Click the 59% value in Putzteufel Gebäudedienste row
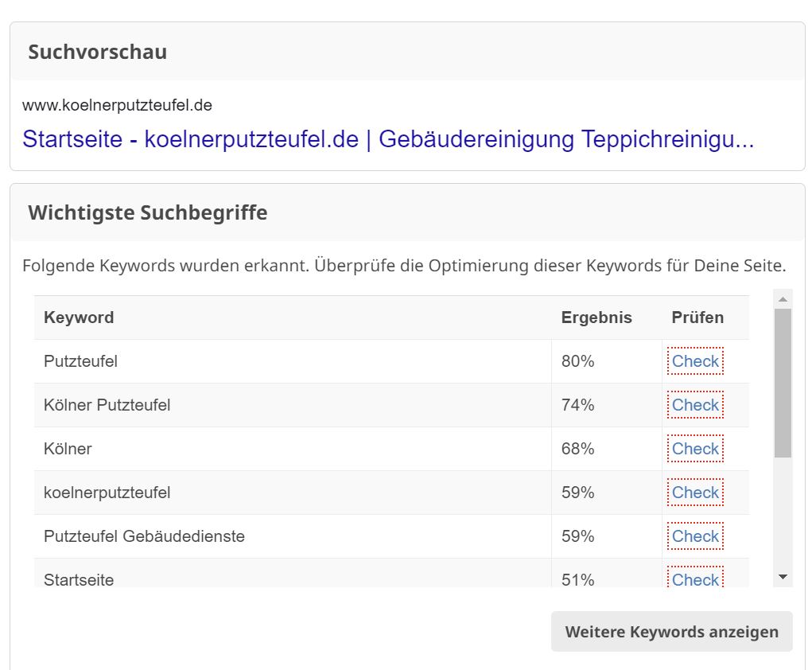 pyautogui.click(x=577, y=536)
